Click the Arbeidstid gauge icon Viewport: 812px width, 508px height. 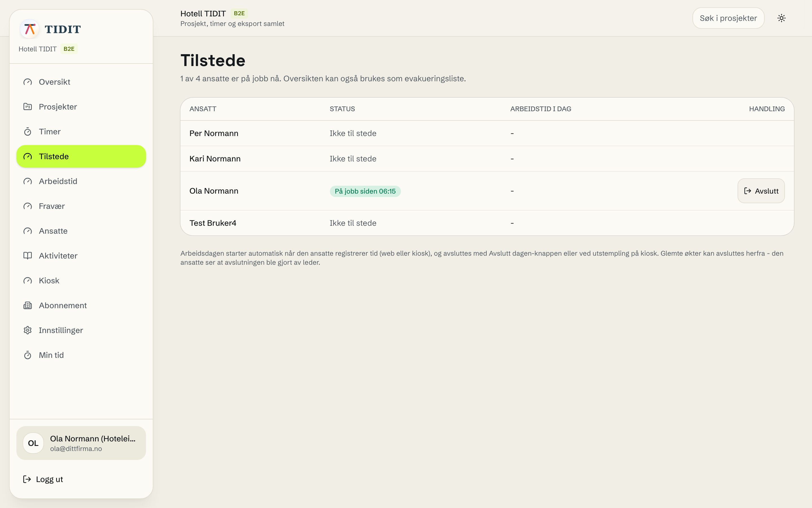click(28, 181)
